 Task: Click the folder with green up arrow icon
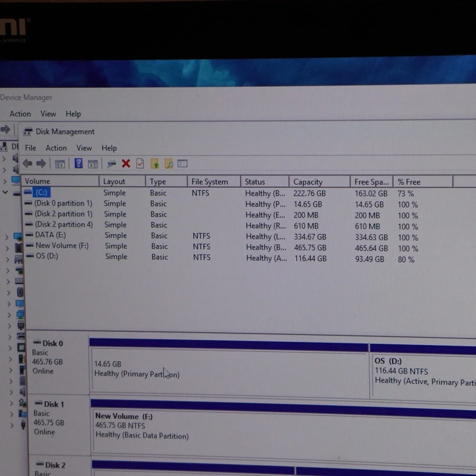click(155, 164)
